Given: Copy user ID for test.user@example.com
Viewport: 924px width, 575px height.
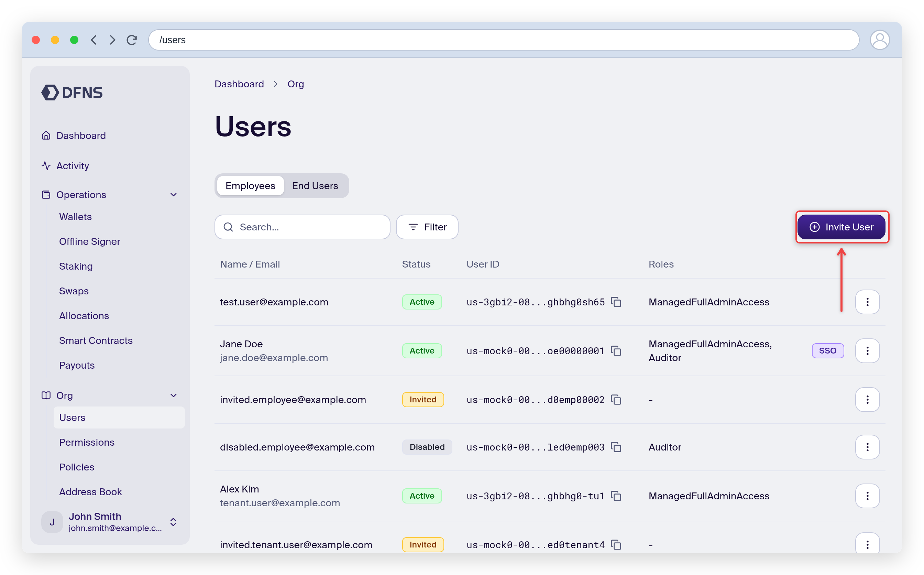Looking at the screenshot, I should 616,302.
